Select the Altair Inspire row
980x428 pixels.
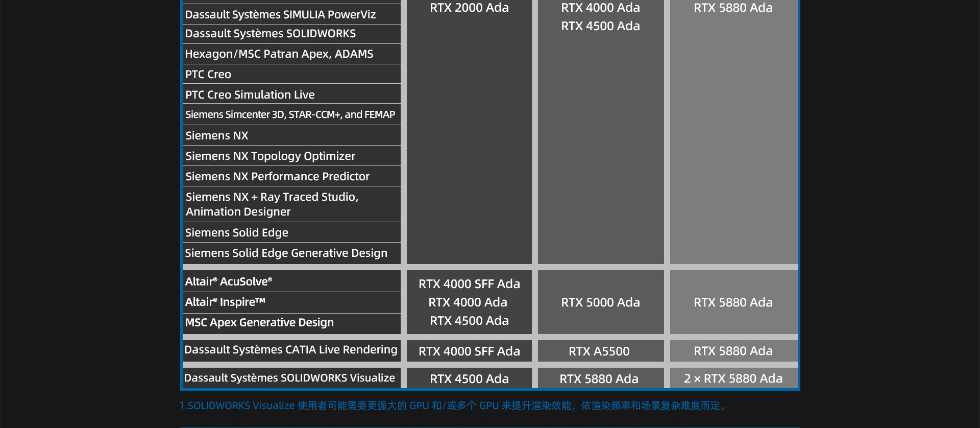pyautogui.click(x=225, y=302)
